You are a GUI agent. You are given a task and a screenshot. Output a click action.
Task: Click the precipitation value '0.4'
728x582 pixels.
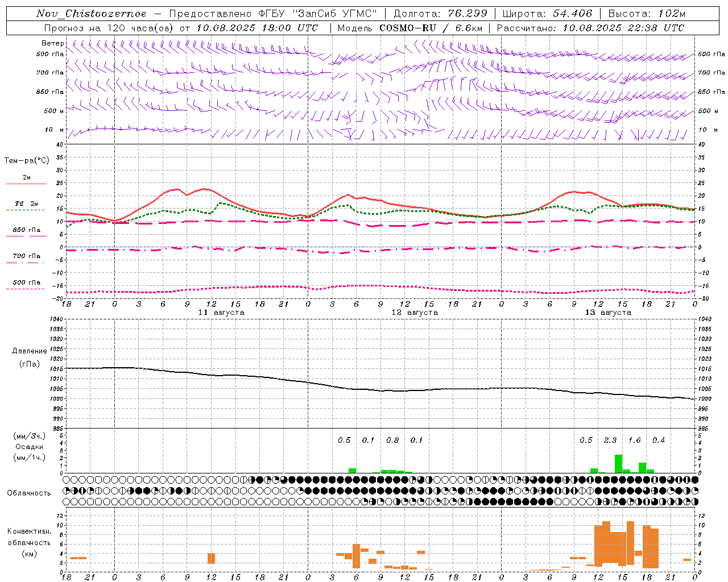point(659,440)
